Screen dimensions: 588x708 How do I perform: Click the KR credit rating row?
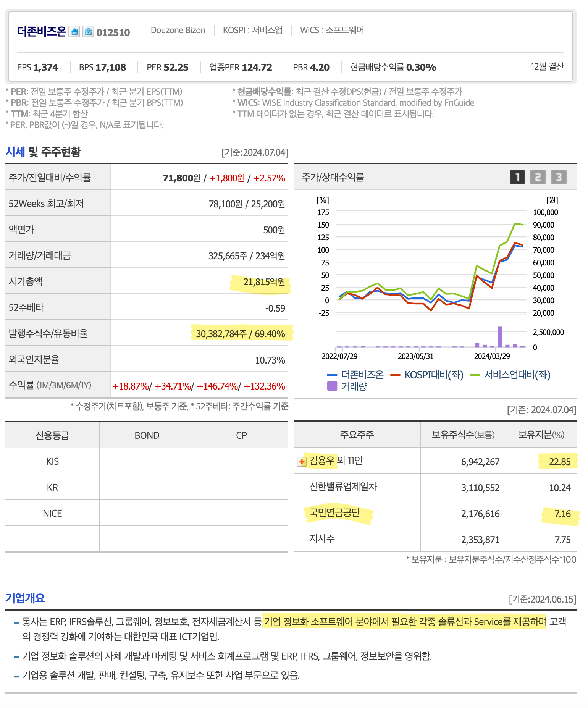point(147,487)
